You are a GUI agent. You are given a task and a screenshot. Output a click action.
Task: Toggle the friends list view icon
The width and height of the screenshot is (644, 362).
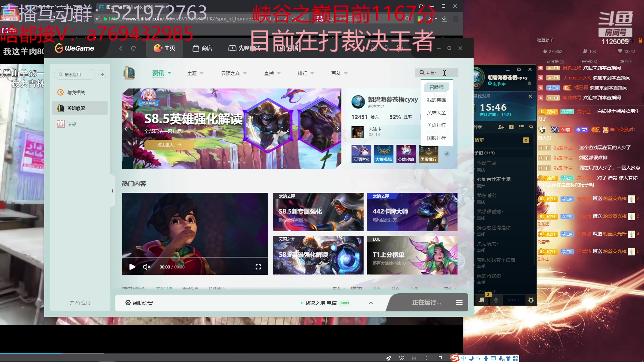pos(521,127)
